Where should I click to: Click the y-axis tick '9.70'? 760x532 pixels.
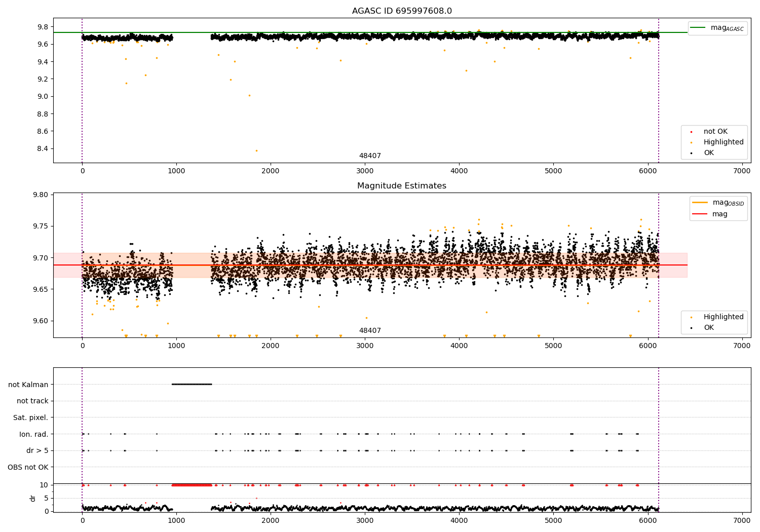pyautogui.click(x=41, y=258)
